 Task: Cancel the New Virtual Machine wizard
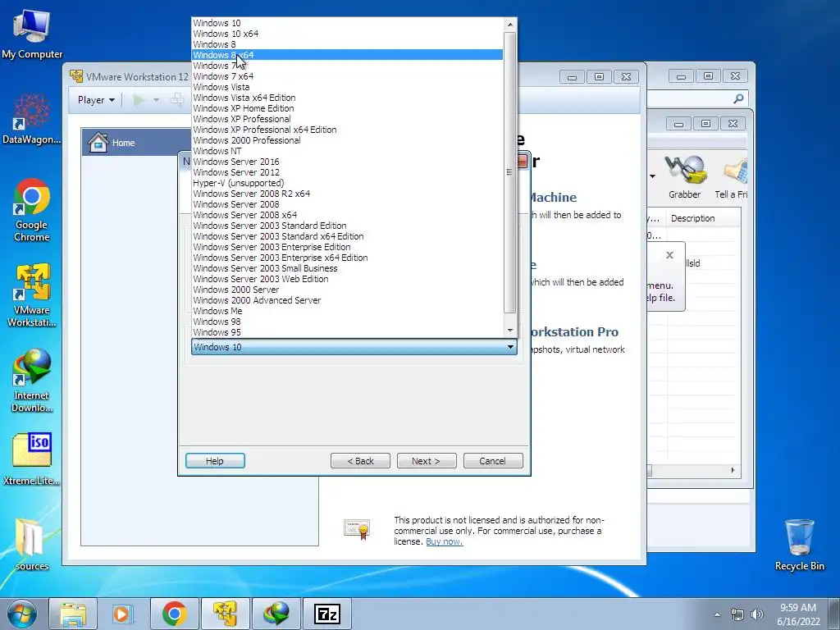tap(493, 461)
